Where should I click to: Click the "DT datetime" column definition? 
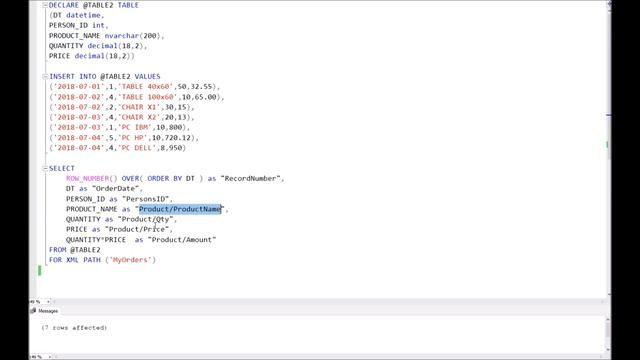(77, 15)
